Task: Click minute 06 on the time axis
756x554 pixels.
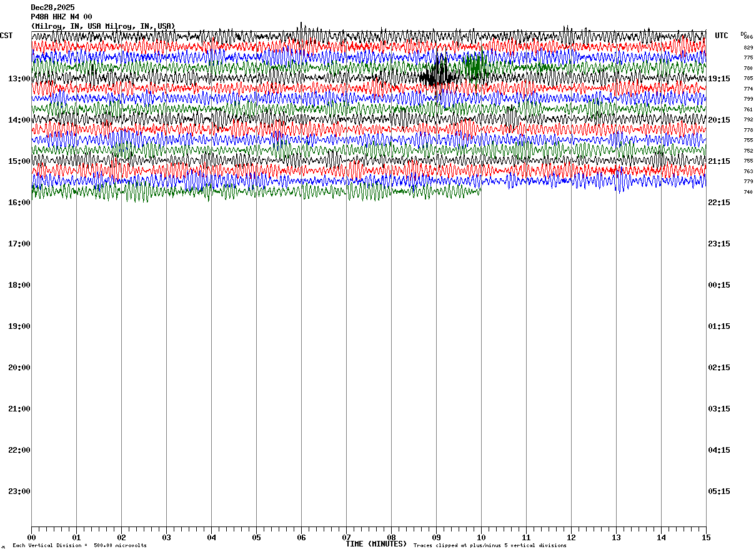Action: [301, 537]
